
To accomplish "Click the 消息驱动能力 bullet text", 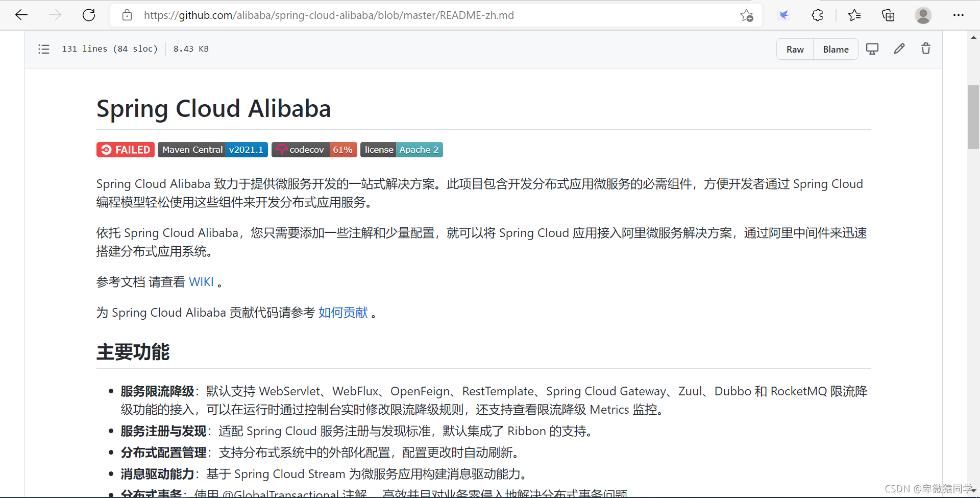I will [158, 474].
